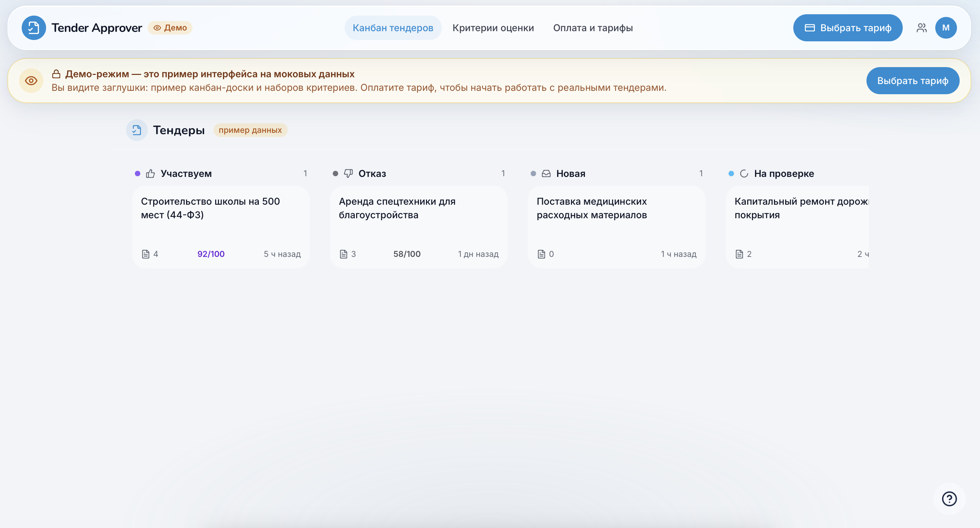
Task: Open the Критерии оценки tab
Action: tap(493, 28)
